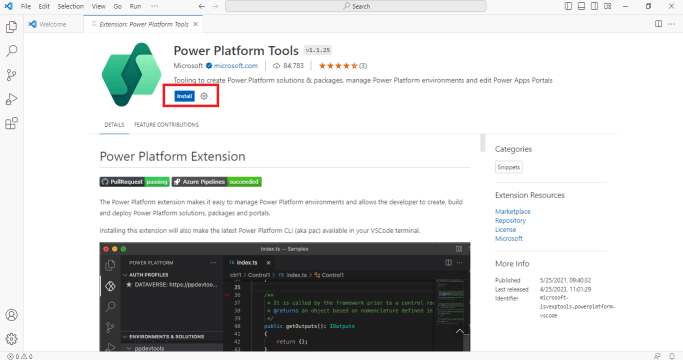
Task: Click the Azure Pipelines succeeded badge
Action: [x=216, y=182]
